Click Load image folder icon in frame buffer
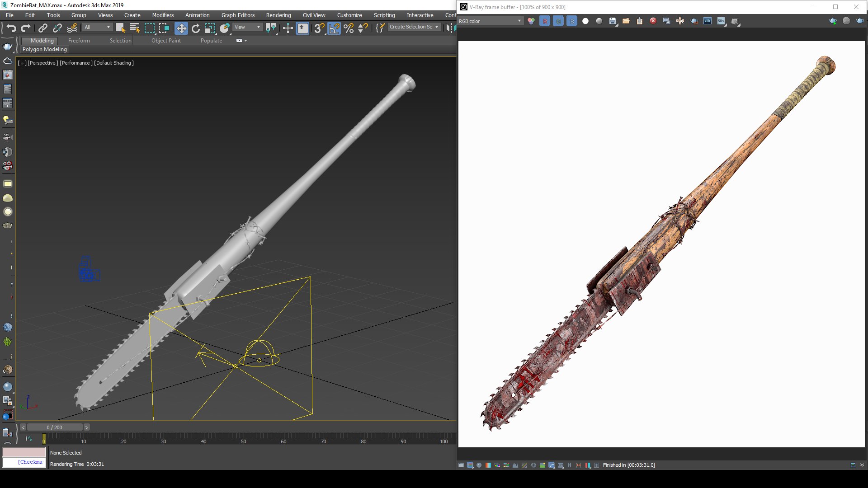 pos(626,21)
